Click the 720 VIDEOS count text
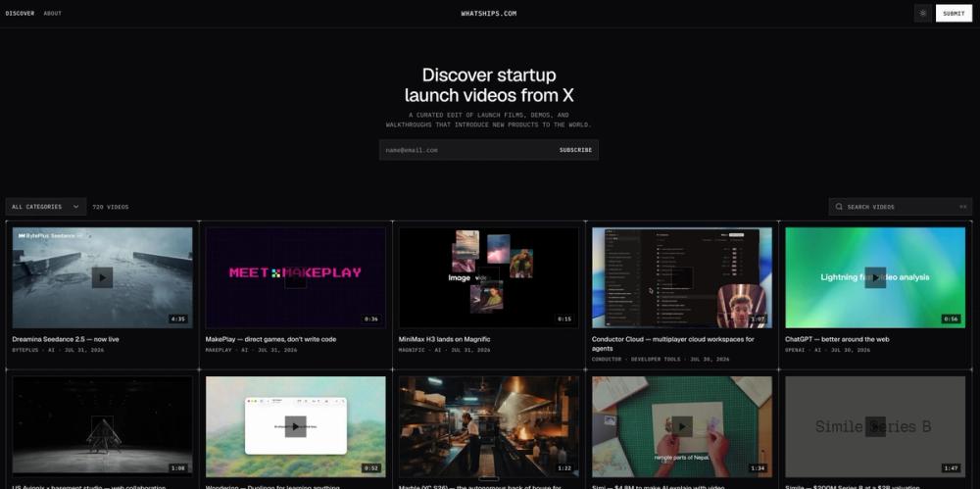The width and height of the screenshot is (980, 489). pos(111,207)
